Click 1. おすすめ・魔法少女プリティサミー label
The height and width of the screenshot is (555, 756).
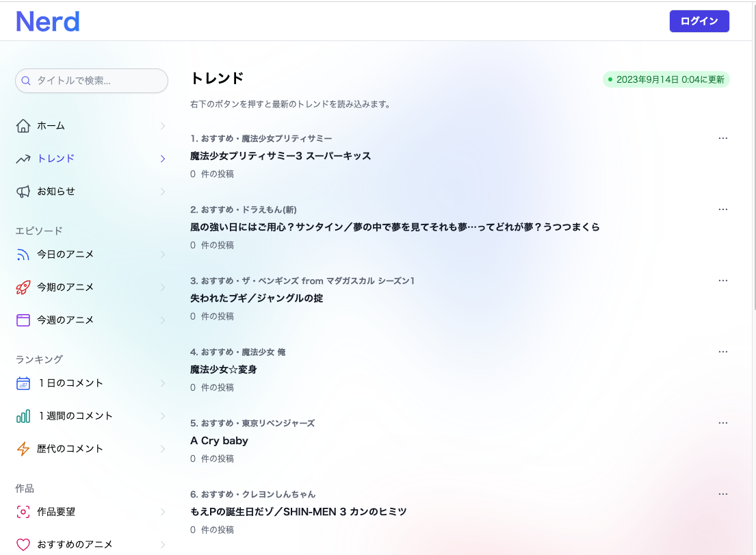pos(261,138)
